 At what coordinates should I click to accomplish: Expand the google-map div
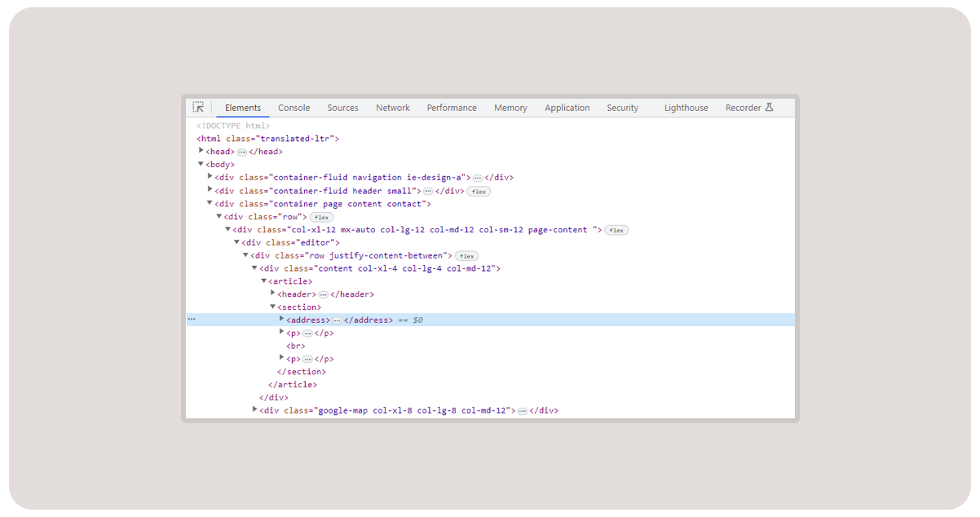[x=255, y=410]
